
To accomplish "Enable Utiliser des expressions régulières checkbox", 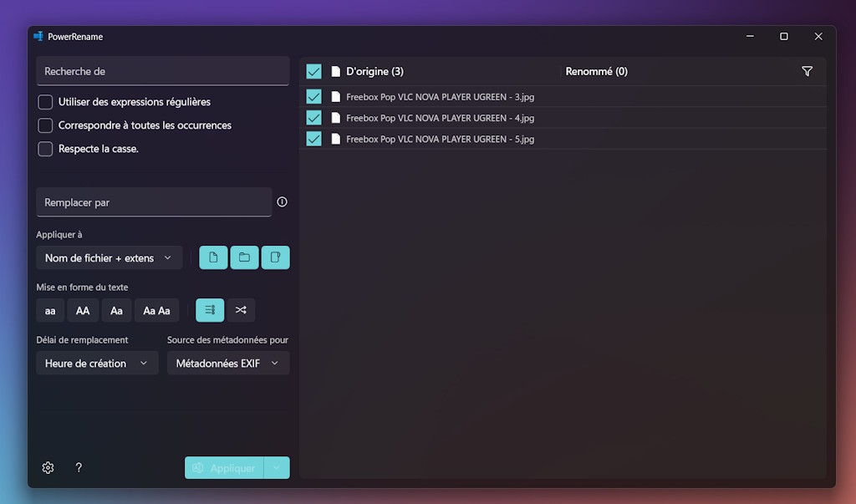I will [46, 102].
